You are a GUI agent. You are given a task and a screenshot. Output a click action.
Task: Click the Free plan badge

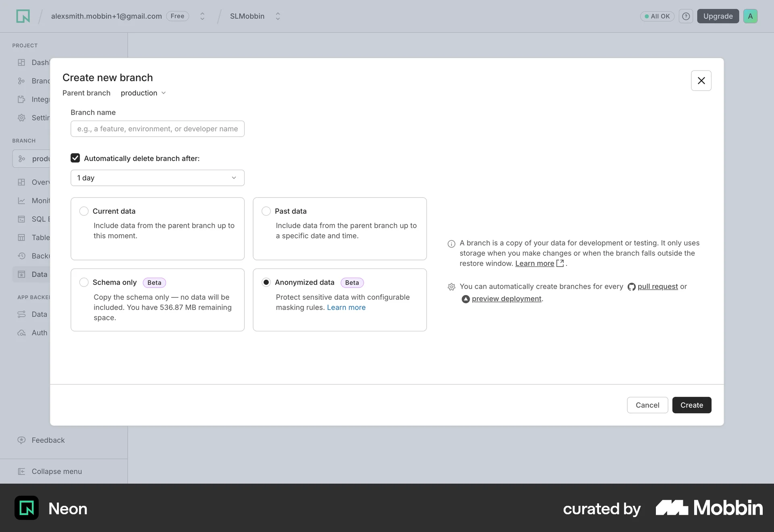click(177, 16)
